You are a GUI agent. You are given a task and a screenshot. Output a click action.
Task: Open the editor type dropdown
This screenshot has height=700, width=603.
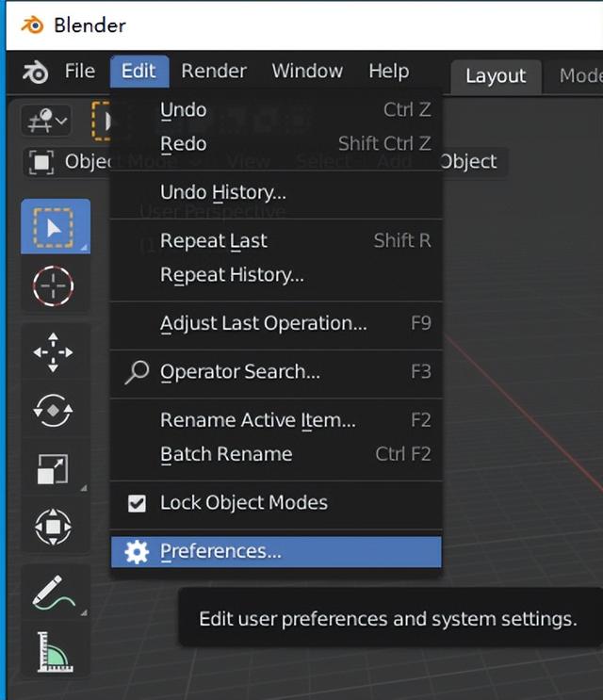coord(46,121)
